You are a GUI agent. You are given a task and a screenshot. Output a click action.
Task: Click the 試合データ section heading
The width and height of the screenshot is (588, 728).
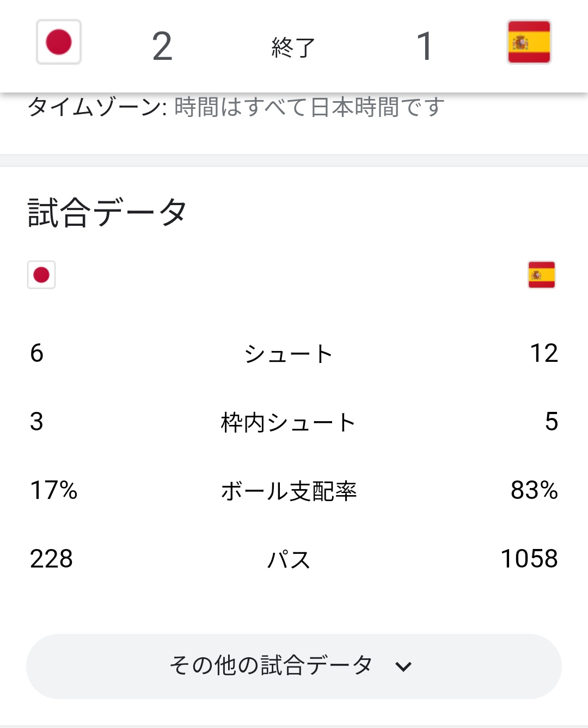(x=107, y=212)
